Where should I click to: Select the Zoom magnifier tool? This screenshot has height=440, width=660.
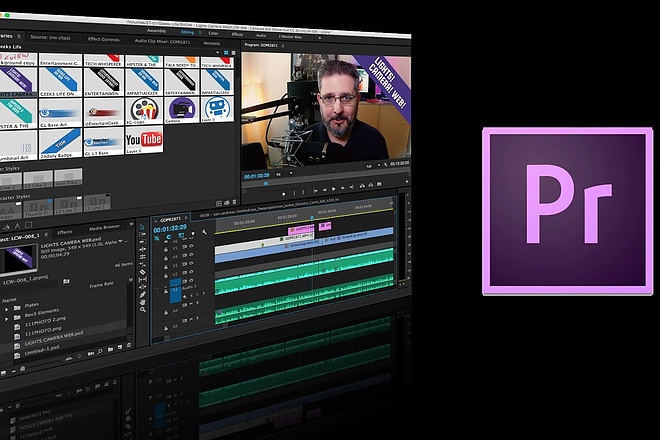143,310
